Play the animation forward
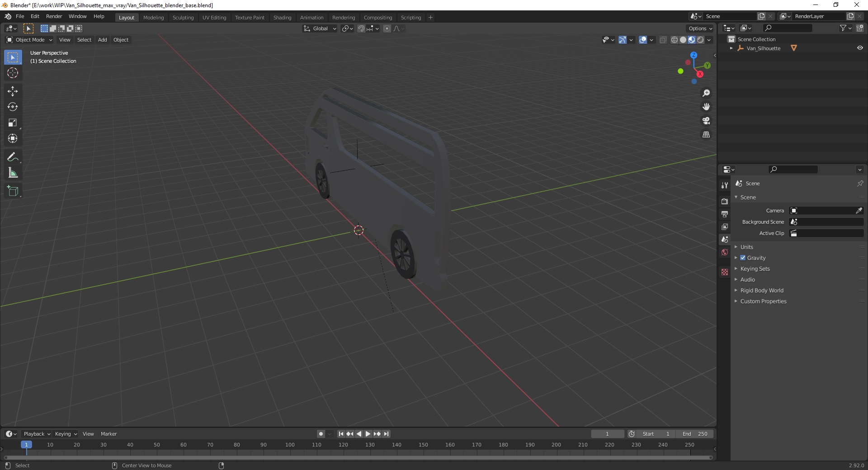This screenshot has height=470, width=868. pyautogui.click(x=368, y=434)
